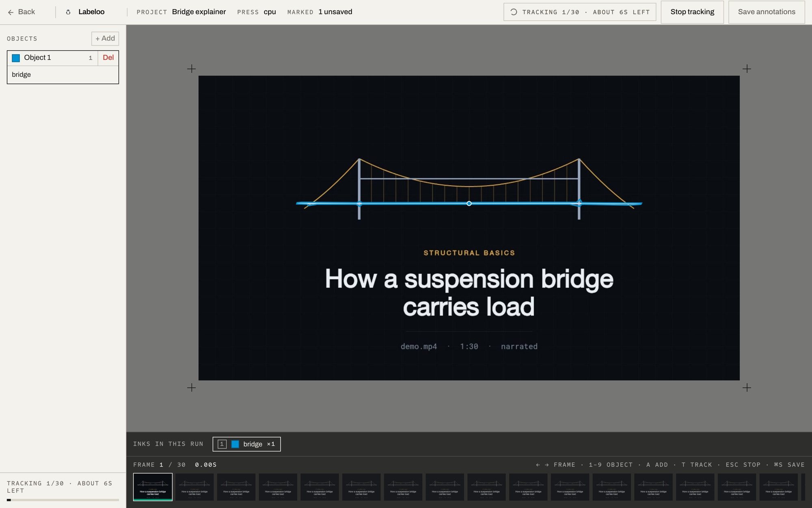Viewport: 812px width, 508px height.
Task: Click the Back arrow button
Action: 21,12
